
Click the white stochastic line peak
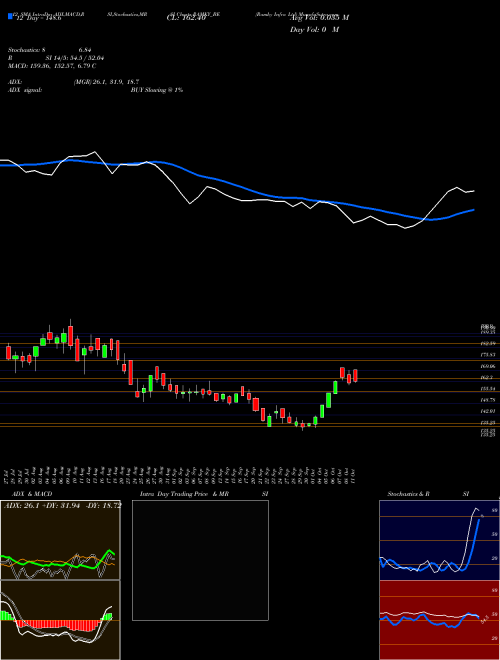(x=476, y=509)
